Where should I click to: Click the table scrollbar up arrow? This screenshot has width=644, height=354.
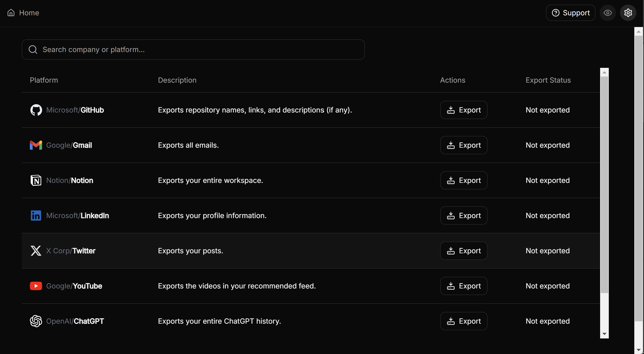click(604, 73)
